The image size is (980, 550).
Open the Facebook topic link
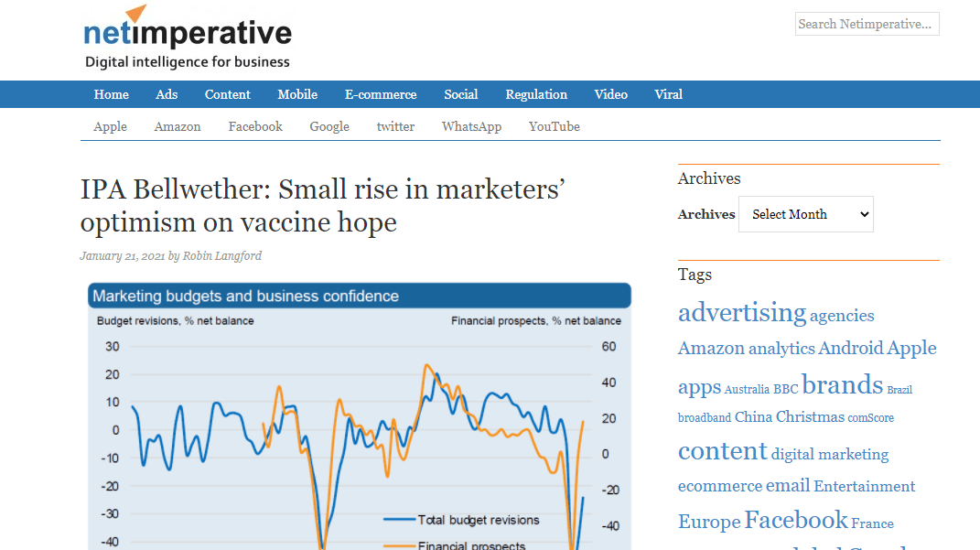tap(255, 126)
